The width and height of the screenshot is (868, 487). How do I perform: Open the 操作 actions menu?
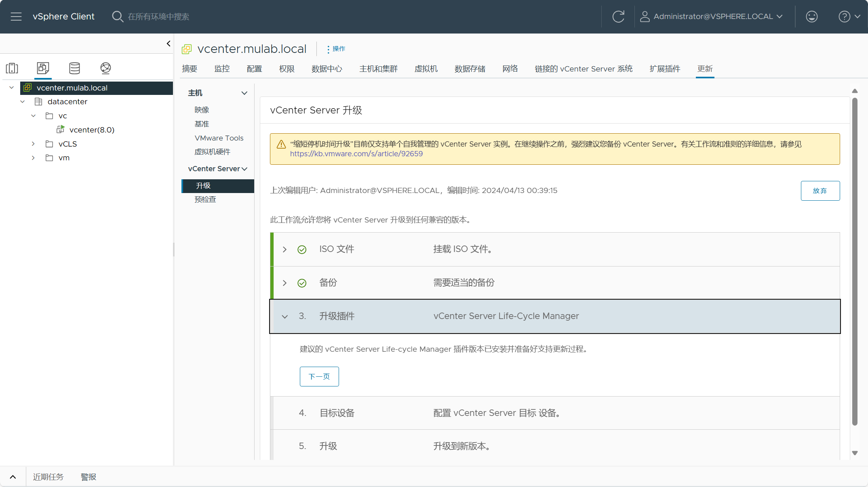click(336, 49)
